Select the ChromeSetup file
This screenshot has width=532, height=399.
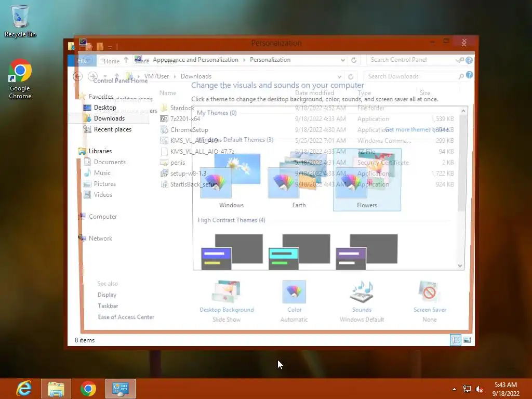189,129
